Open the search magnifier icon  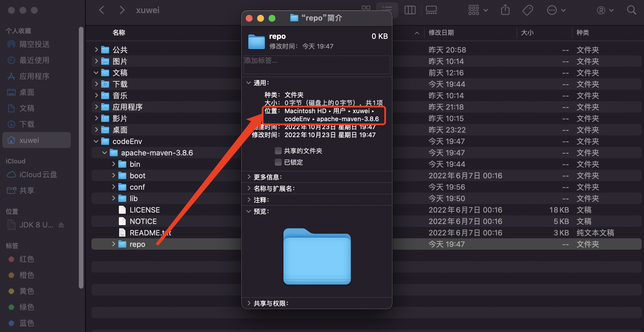[631, 10]
